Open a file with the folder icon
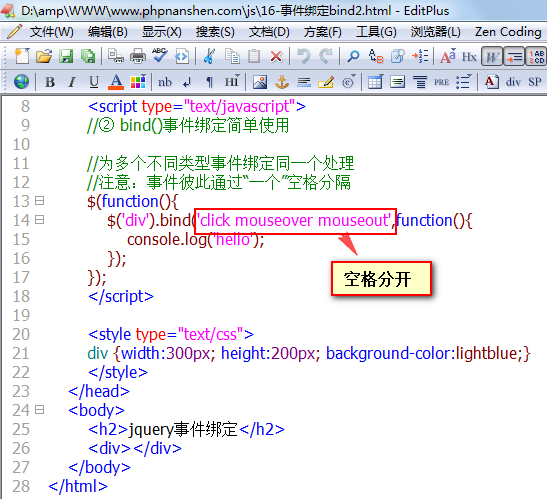 click(x=44, y=56)
